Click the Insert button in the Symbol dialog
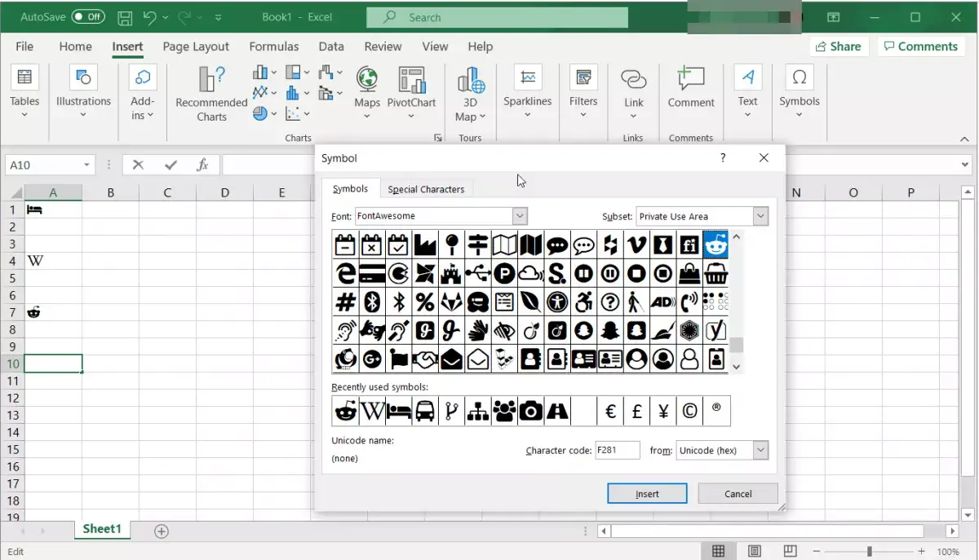This screenshot has width=979, height=560. tap(647, 493)
